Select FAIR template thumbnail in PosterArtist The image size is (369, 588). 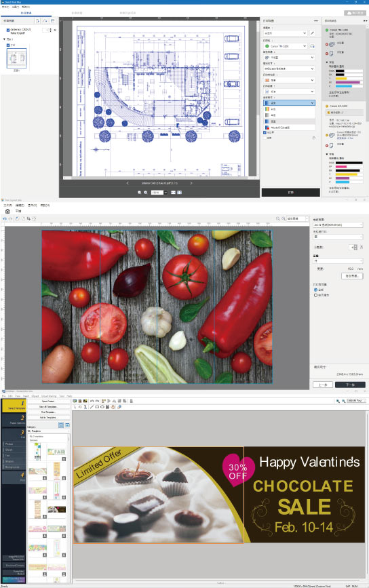click(56, 452)
